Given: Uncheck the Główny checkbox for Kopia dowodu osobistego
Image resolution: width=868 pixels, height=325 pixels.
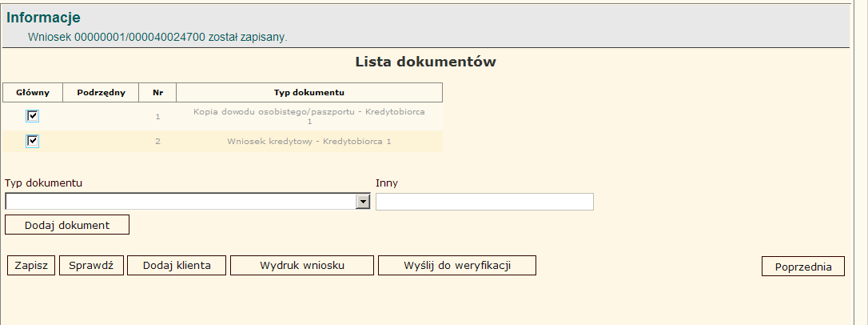Looking at the screenshot, I should [33, 116].
